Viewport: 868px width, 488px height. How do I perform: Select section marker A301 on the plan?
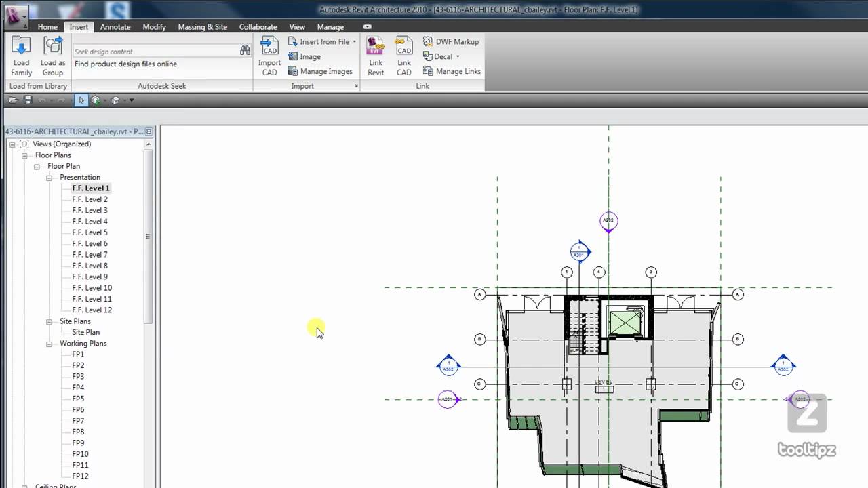[578, 252]
